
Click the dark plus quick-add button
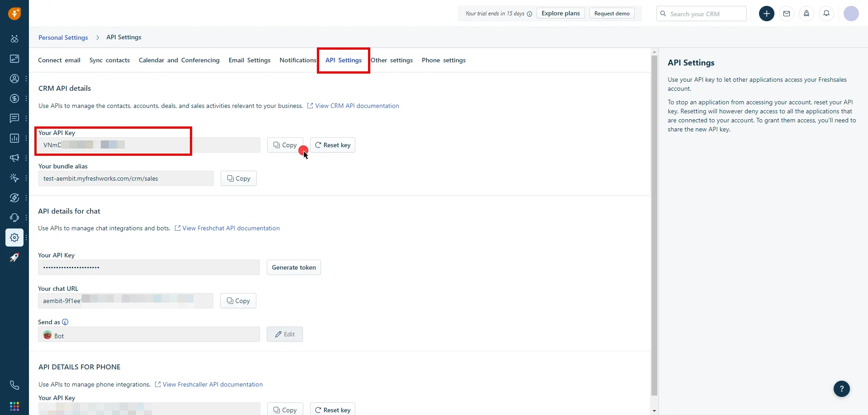(x=767, y=14)
